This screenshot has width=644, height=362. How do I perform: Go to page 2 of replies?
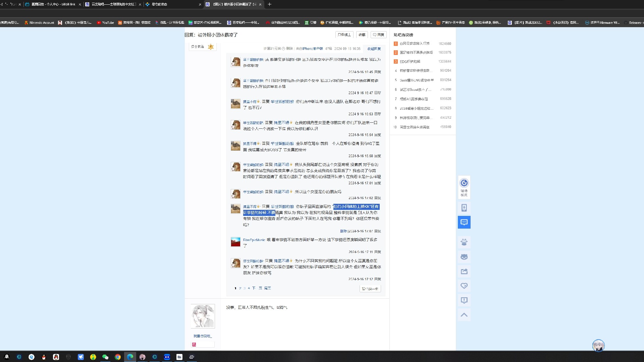(240, 288)
